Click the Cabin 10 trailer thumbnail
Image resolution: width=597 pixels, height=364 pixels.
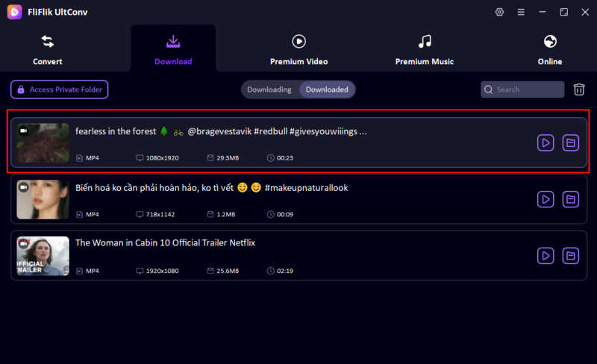(43, 256)
